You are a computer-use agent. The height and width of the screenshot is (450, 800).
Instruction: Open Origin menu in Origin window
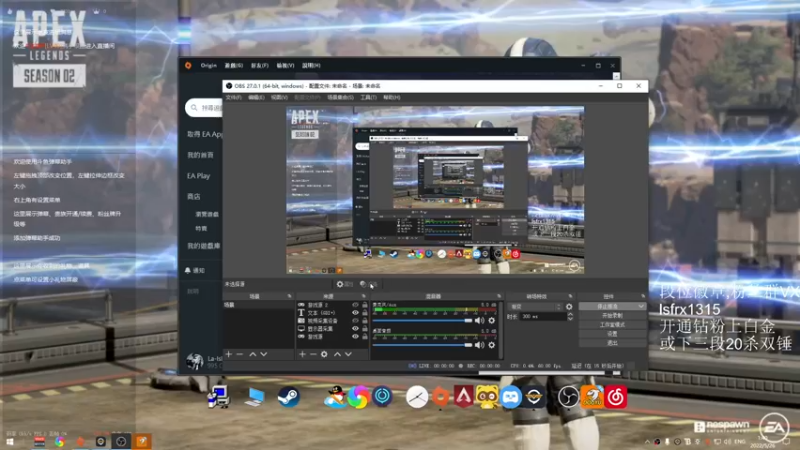coord(208,65)
